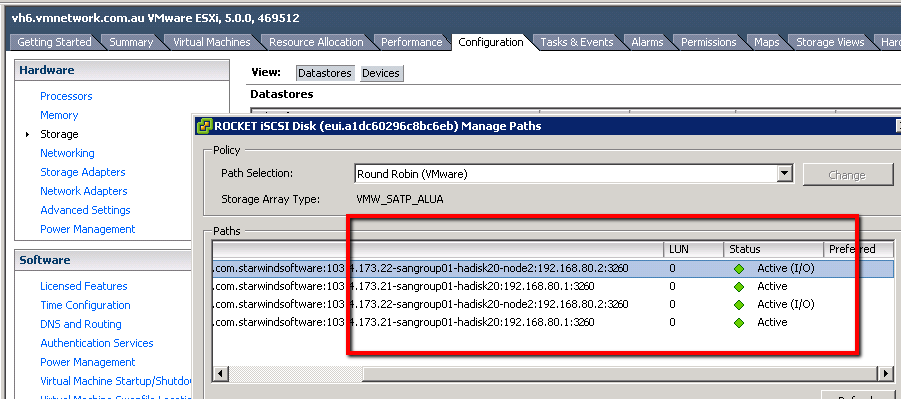Image resolution: width=901 pixels, height=399 pixels.
Task: Select first hadisk20:192.168.80.1 path row
Action: 553,286
